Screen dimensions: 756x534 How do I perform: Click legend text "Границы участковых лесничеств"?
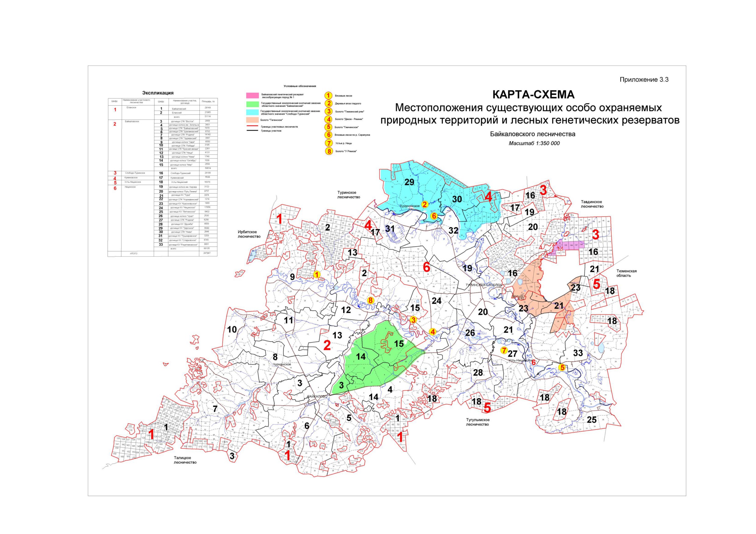[280, 127]
